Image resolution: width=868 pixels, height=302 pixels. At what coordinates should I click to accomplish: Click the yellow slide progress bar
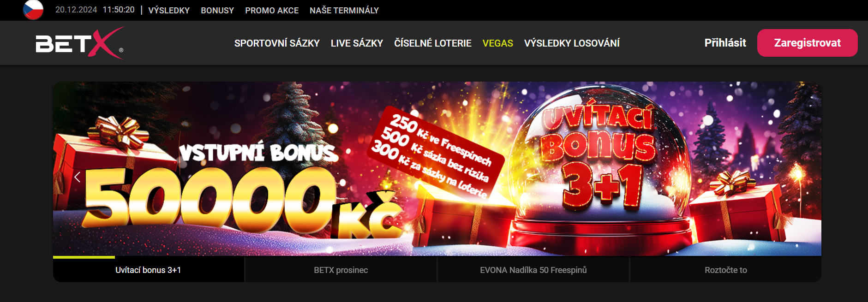[84, 257]
